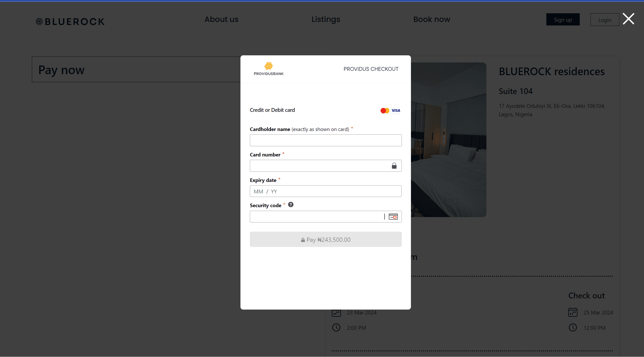Image resolution: width=644 pixels, height=357 pixels.
Task: Click the clock icon beside 2:00 PM
Action: [336, 328]
